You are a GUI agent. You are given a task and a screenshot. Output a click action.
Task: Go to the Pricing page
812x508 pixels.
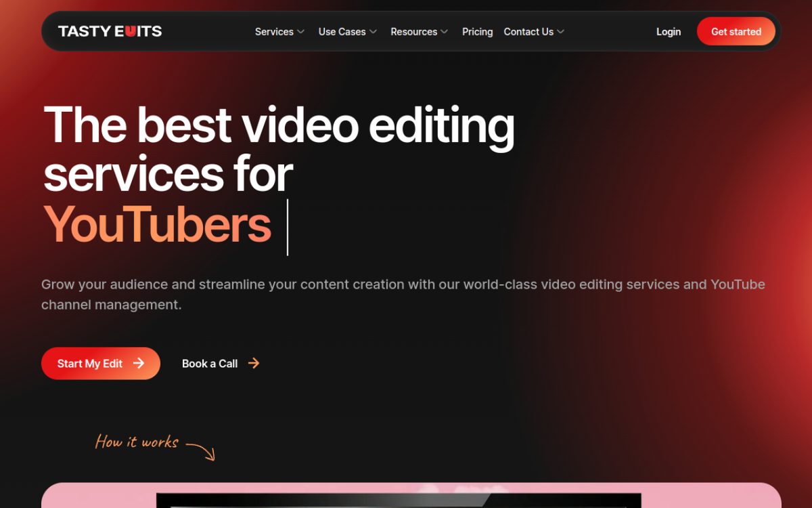point(477,32)
